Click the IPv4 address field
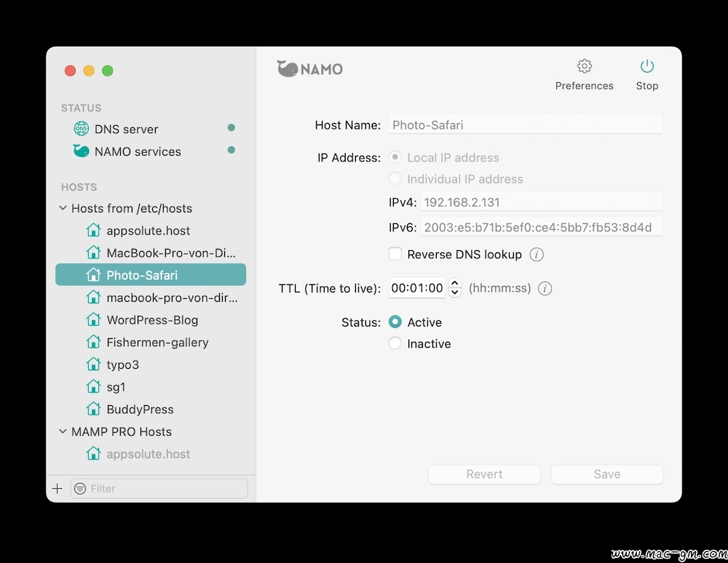This screenshot has height=563, width=728. coord(542,202)
